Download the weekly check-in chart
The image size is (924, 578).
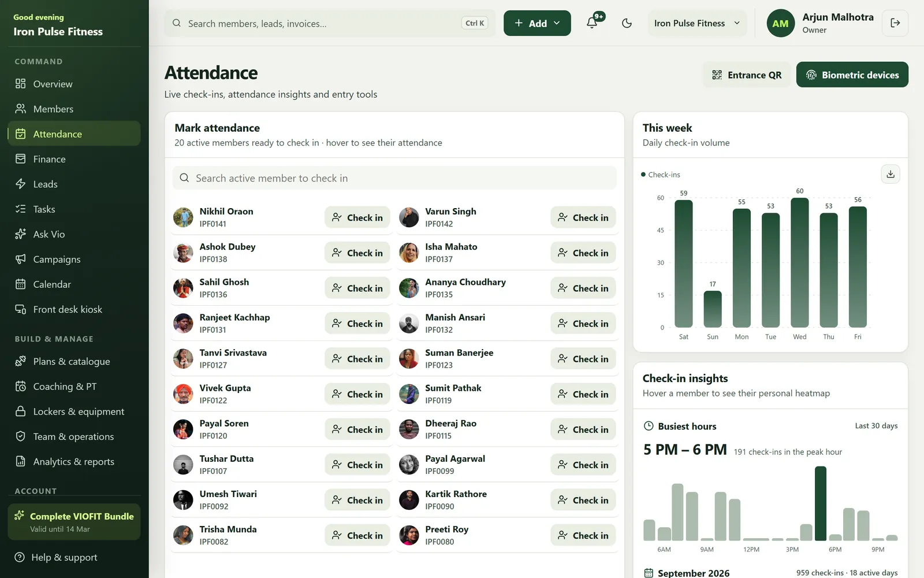891,174
